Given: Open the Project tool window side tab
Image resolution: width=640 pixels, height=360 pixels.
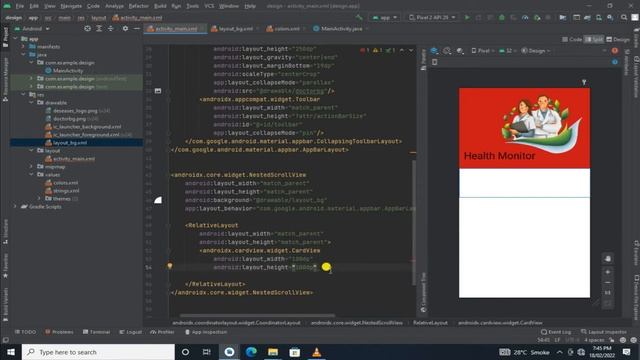Looking at the screenshot, I should [x=5, y=37].
